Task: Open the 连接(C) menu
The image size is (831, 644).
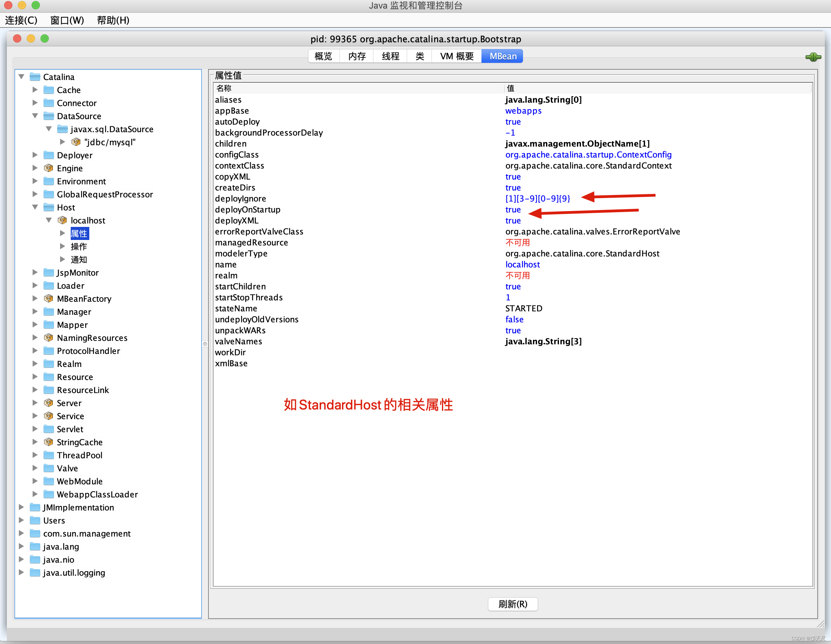Action: point(21,20)
